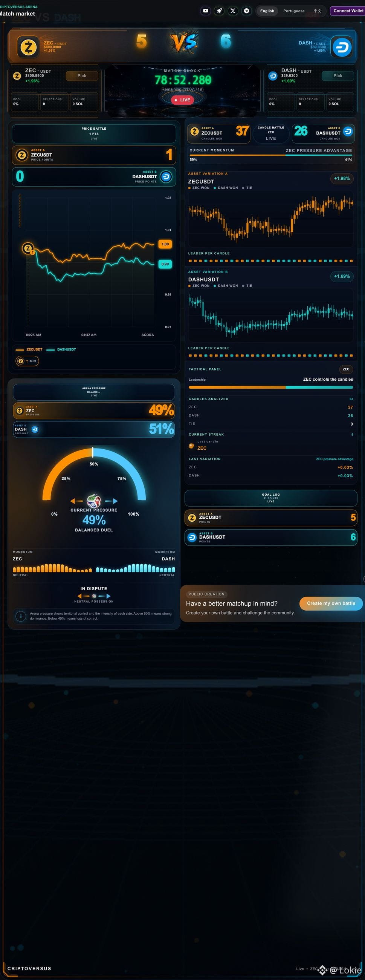Click the small ball under IN DISPUTE
Image resolution: width=365 pixels, height=980 pixels.
94,596
